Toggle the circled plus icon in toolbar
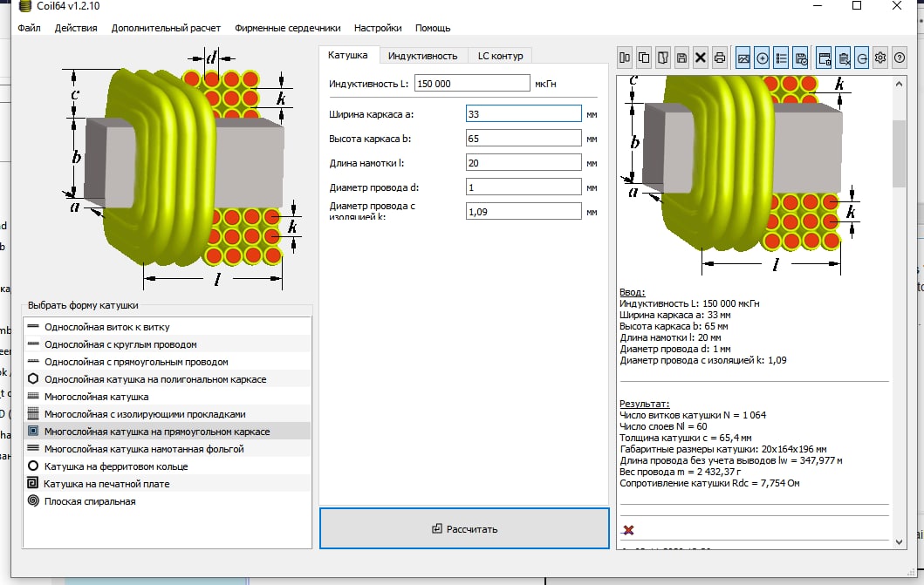 [x=762, y=58]
